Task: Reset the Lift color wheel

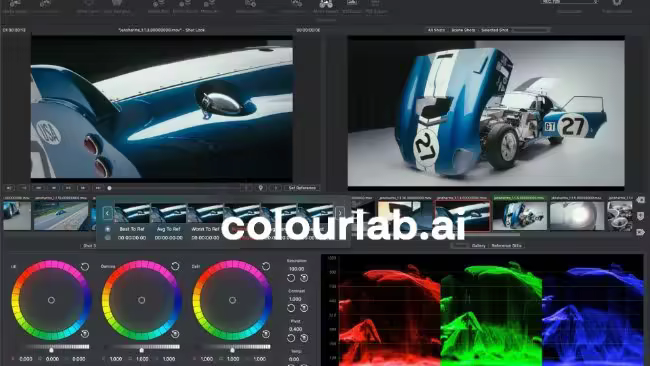Action: (x=85, y=267)
